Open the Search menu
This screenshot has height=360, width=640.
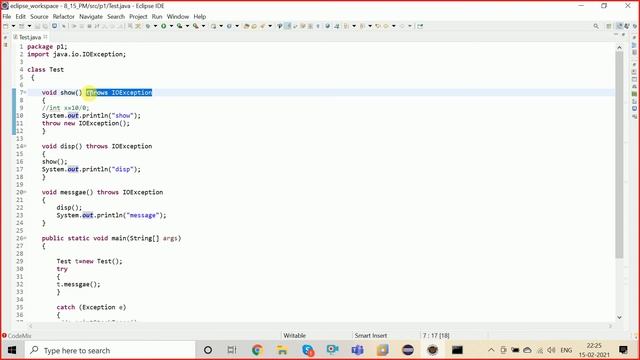116,17
